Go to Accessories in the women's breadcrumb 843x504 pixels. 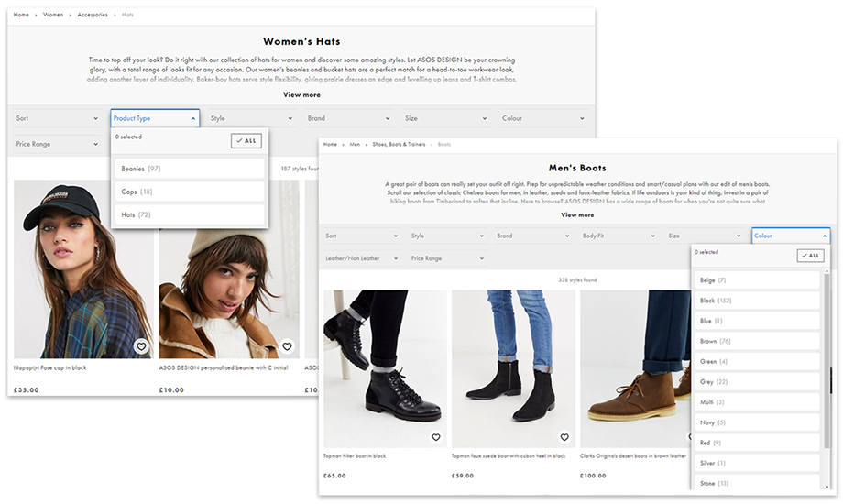click(92, 15)
